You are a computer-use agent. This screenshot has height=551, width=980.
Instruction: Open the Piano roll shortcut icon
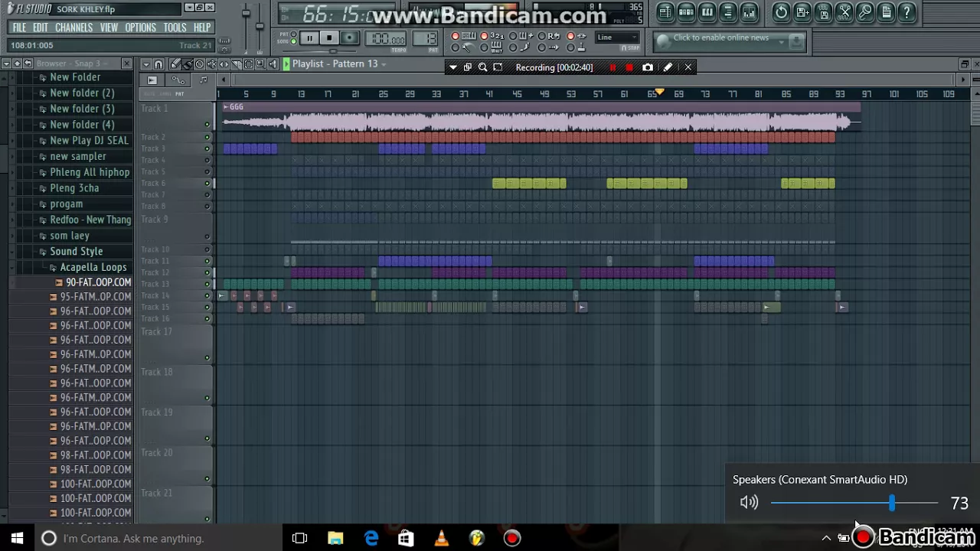tap(707, 11)
